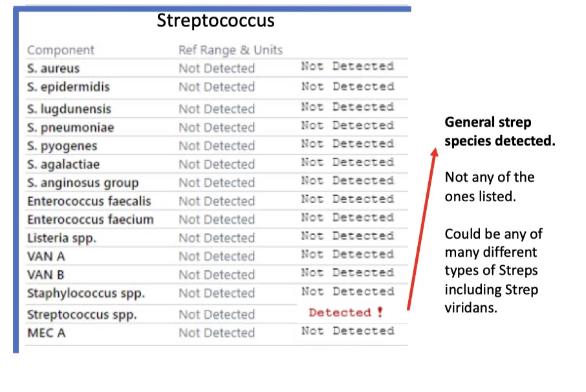Image resolution: width=586 pixels, height=392 pixels.
Task: Select the VAN A component
Action: [46, 256]
